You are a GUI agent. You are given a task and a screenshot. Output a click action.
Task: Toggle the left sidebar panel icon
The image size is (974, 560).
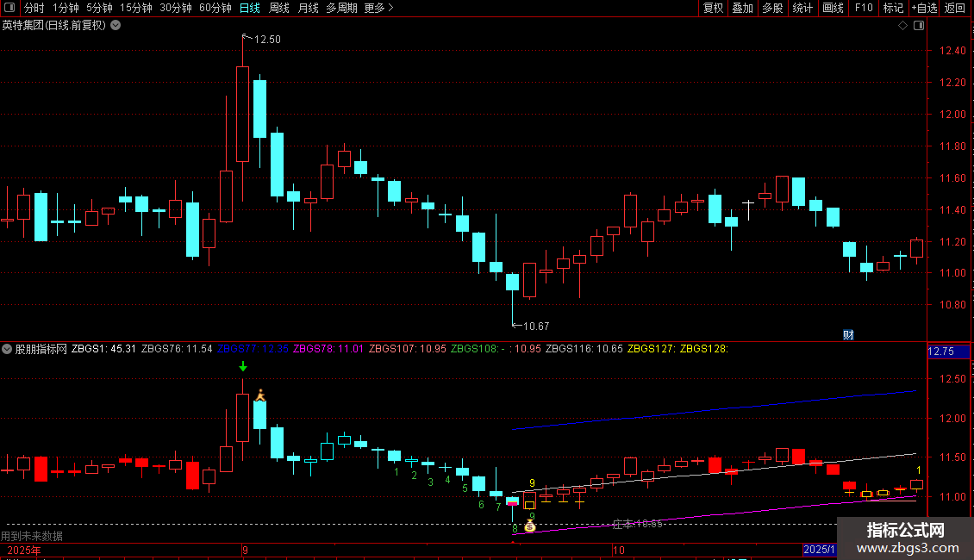[x=9, y=8]
